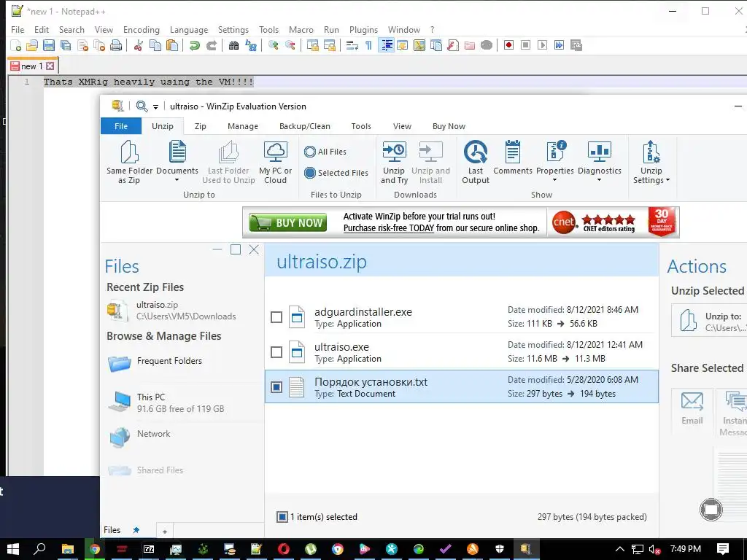Click the My PC or Cloud icon
Screen dimensions: 747x560
(275, 162)
